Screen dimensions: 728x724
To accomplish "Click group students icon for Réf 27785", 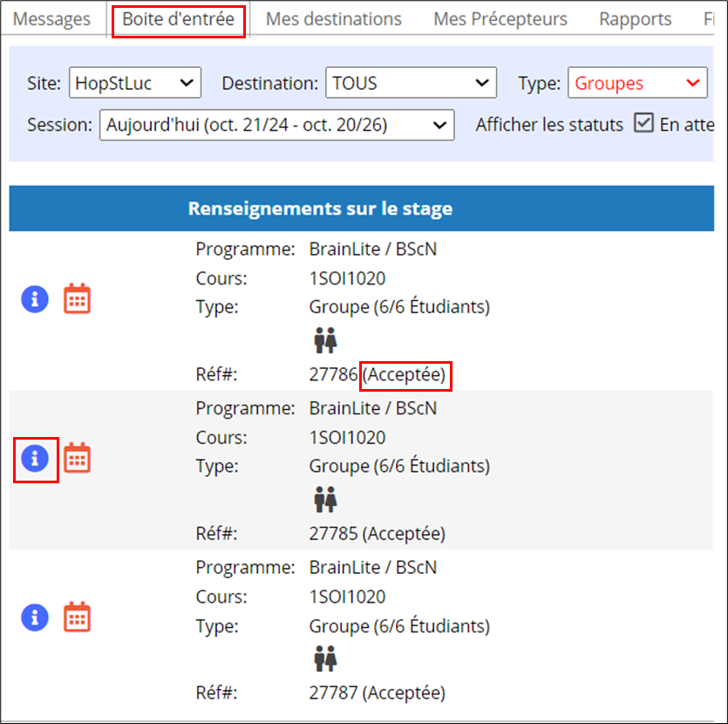I will click(x=325, y=500).
